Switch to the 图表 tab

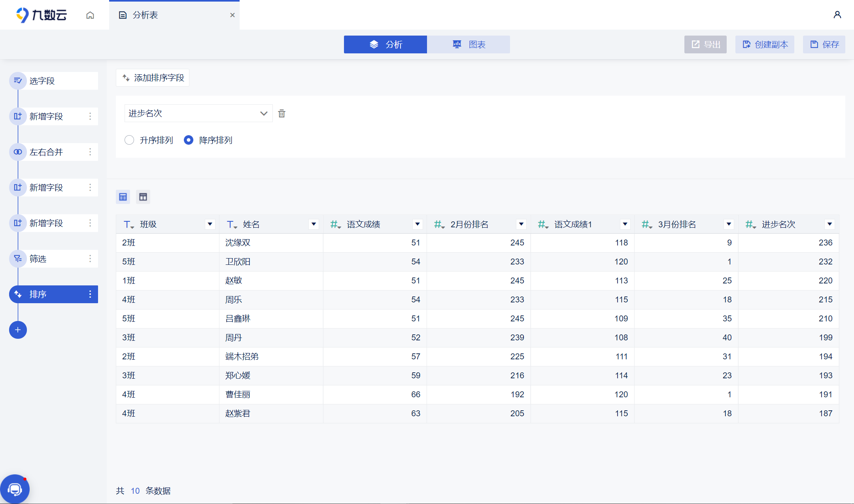(x=469, y=44)
